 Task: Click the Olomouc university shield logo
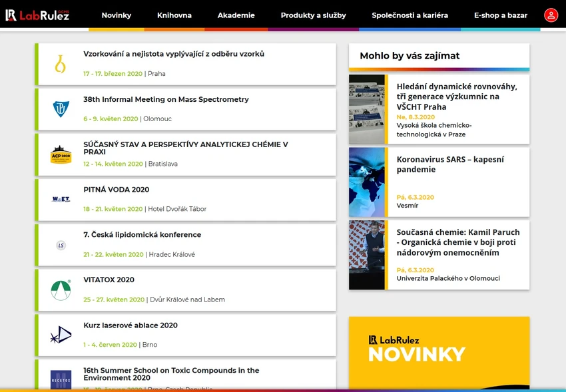tap(61, 109)
